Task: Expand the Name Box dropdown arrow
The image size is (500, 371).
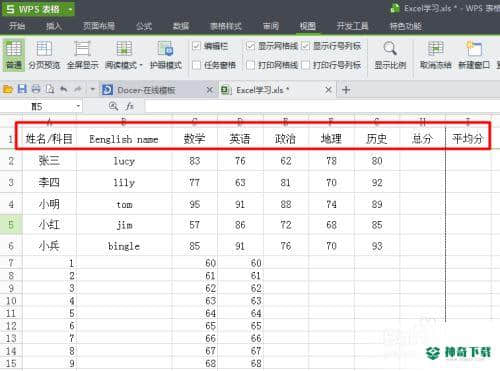Action: [x=78, y=106]
